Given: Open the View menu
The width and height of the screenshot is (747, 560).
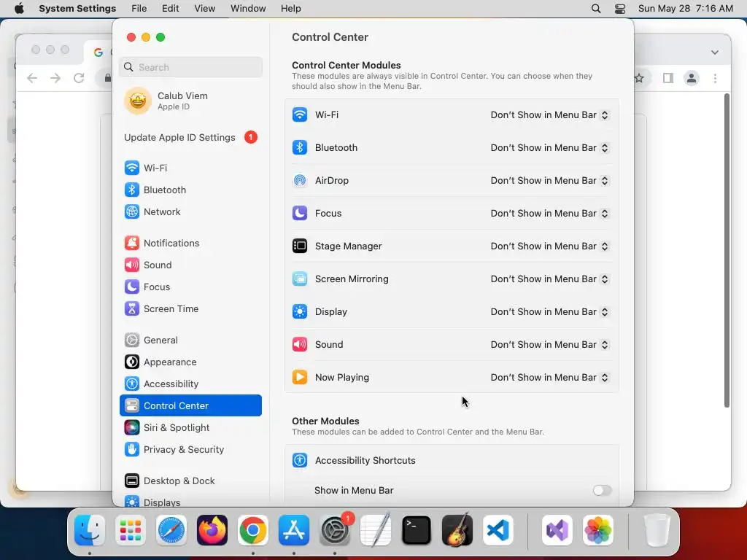Looking at the screenshot, I should pyautogui.click(x=205, y=9).
